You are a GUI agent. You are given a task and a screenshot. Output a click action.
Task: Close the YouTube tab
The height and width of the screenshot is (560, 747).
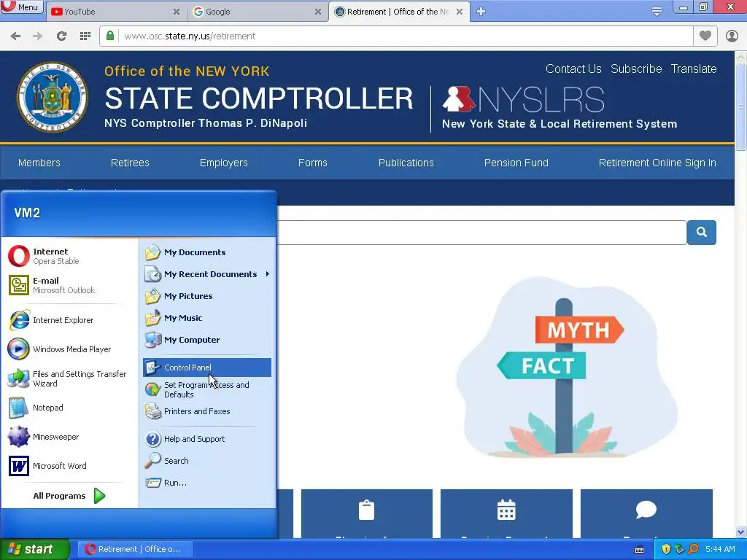click(177, 12)
